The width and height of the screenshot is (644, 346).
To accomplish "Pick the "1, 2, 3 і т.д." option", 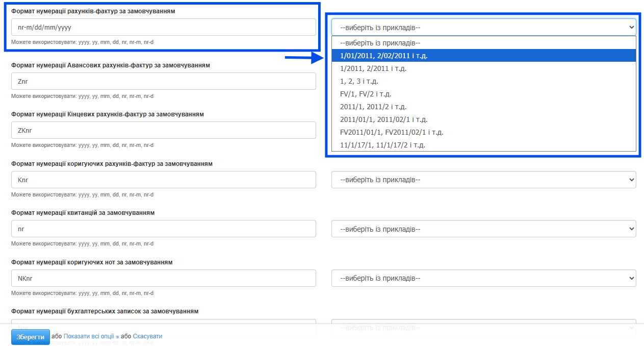I will point(359,81).
